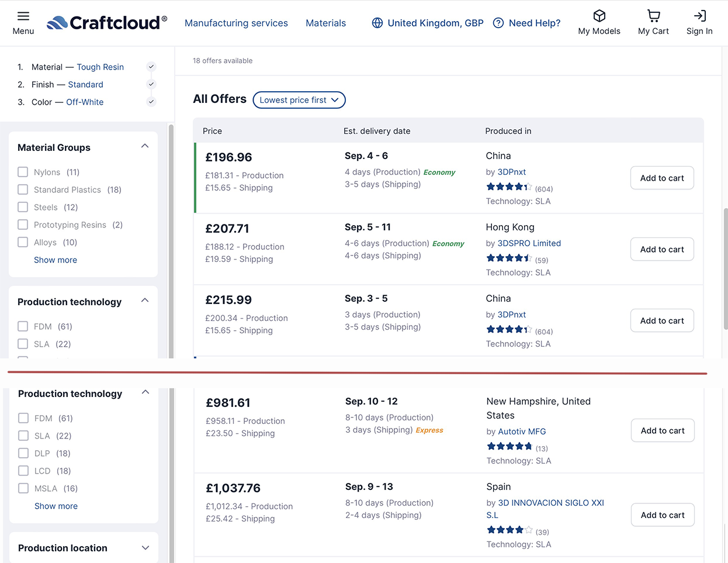
Task: Show more options below the MSLA checkbox
Action: pos(56,506)
